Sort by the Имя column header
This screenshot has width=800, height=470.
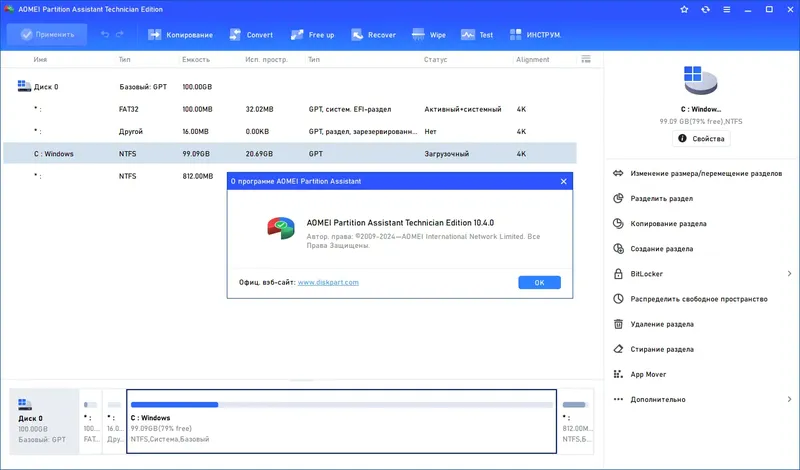[40, 59]
